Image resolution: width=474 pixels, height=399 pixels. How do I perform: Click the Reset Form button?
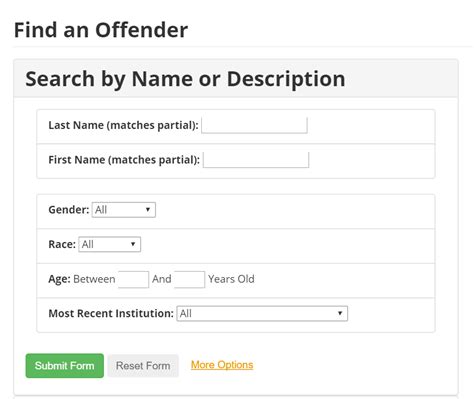pos(143,366)
